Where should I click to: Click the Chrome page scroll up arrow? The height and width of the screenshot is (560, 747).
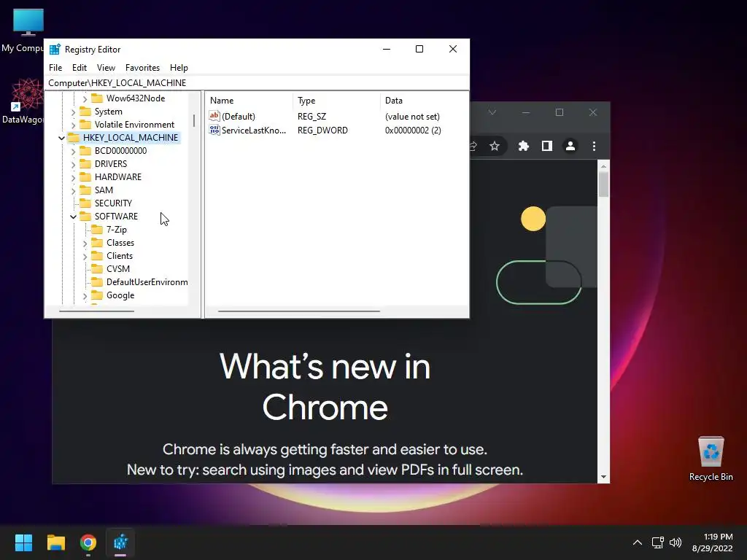pos(603,166)
